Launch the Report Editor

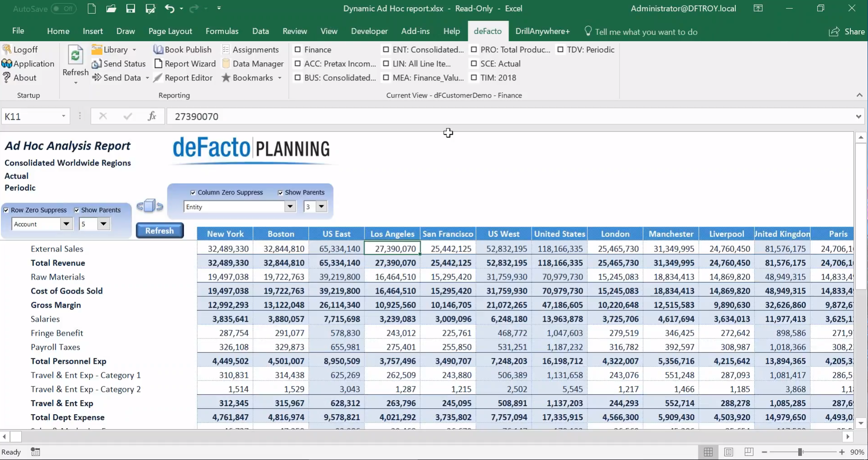pos(183,78)
